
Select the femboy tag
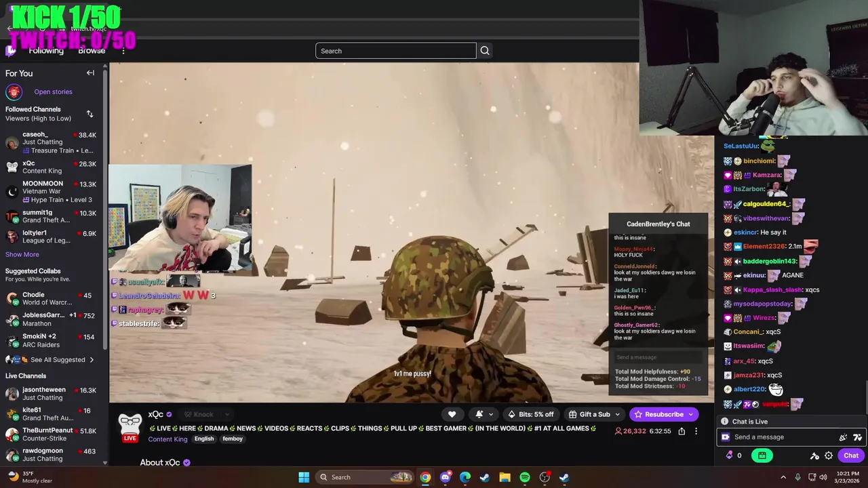(233, 439)
